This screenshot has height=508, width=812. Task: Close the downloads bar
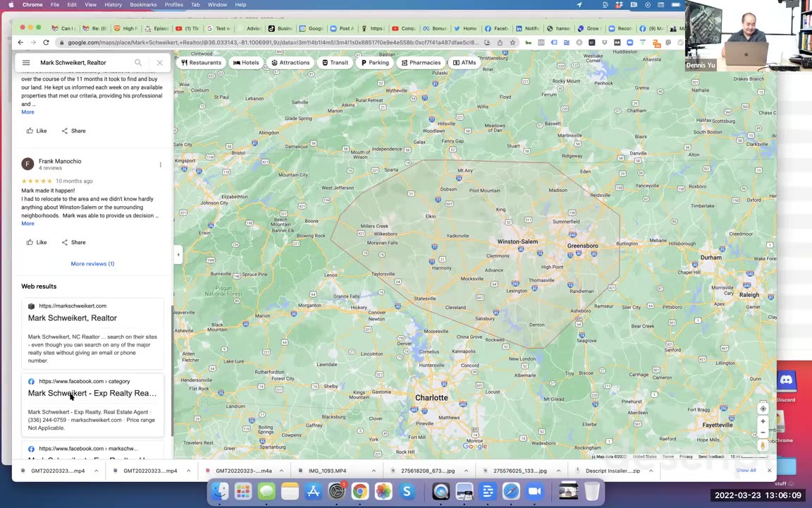tap(769, 471)
